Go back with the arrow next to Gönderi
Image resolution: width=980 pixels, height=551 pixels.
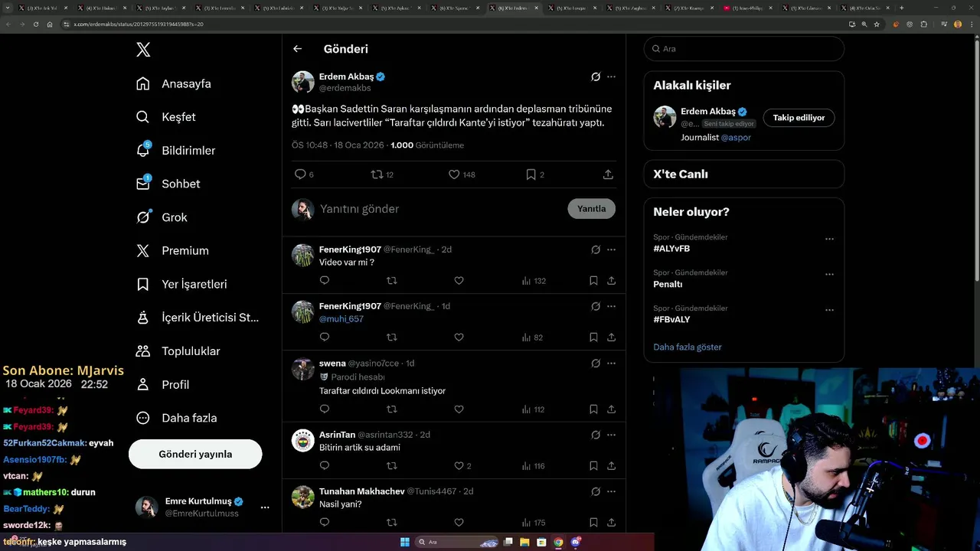pyautogui.click(x=298, y=49)
